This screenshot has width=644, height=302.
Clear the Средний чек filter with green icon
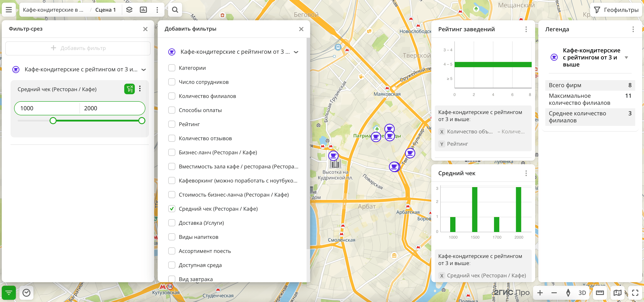129,89
